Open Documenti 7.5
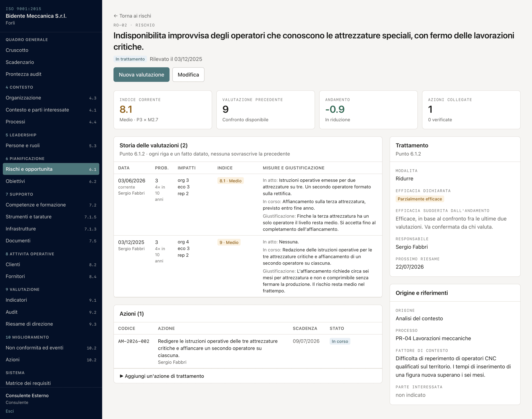 click(51, 241)
